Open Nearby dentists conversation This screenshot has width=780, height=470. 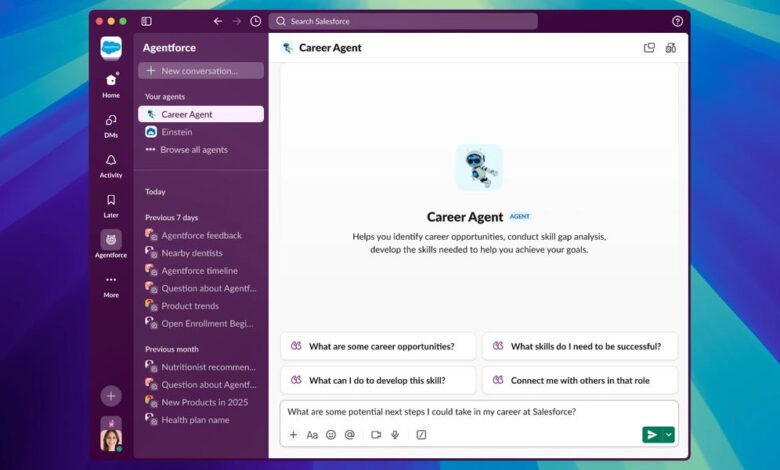pos(201,253)
